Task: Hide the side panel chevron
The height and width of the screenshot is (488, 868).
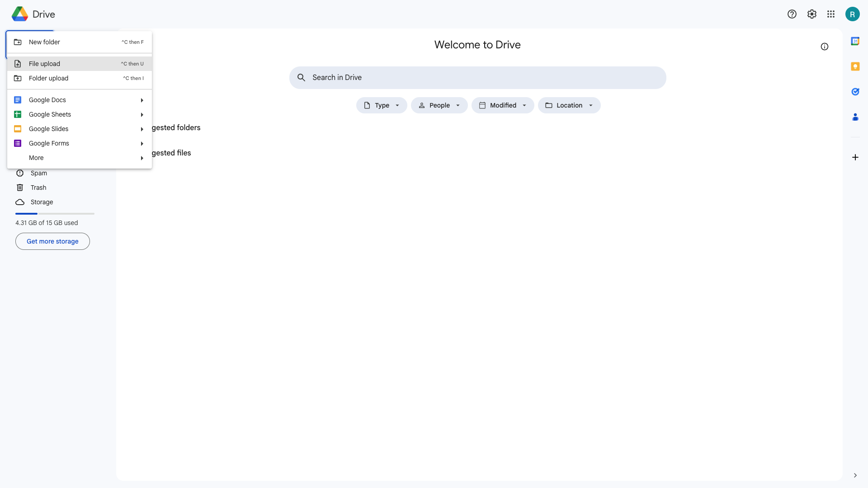Action: click(x=855, y=475)
